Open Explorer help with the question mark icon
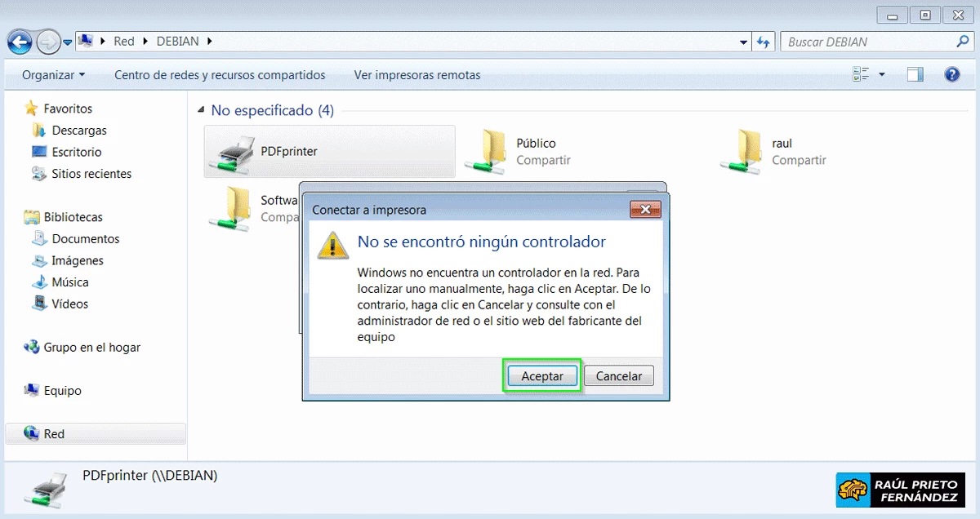This screenshot has width=980, height=519. (x=952, y=73)
